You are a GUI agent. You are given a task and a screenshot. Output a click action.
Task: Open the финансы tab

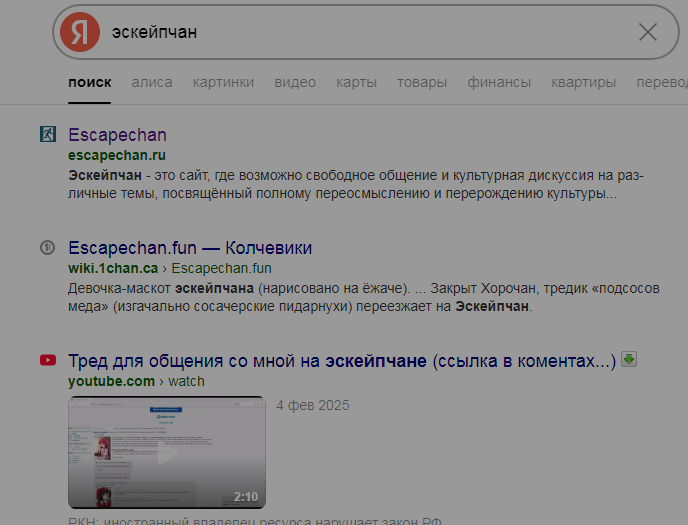[x=499, y=82]
